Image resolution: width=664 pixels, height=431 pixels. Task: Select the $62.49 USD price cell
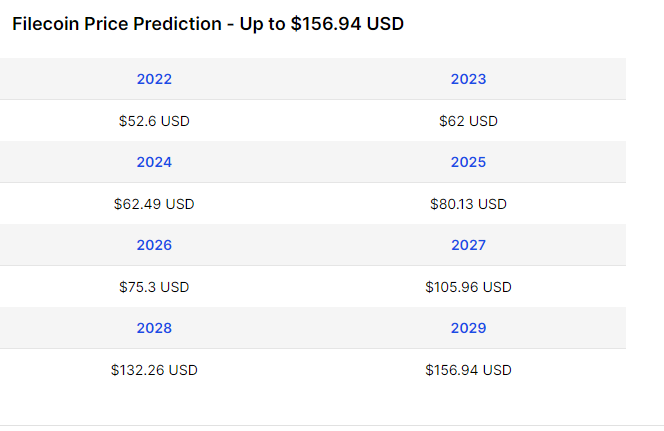point(154,204)
